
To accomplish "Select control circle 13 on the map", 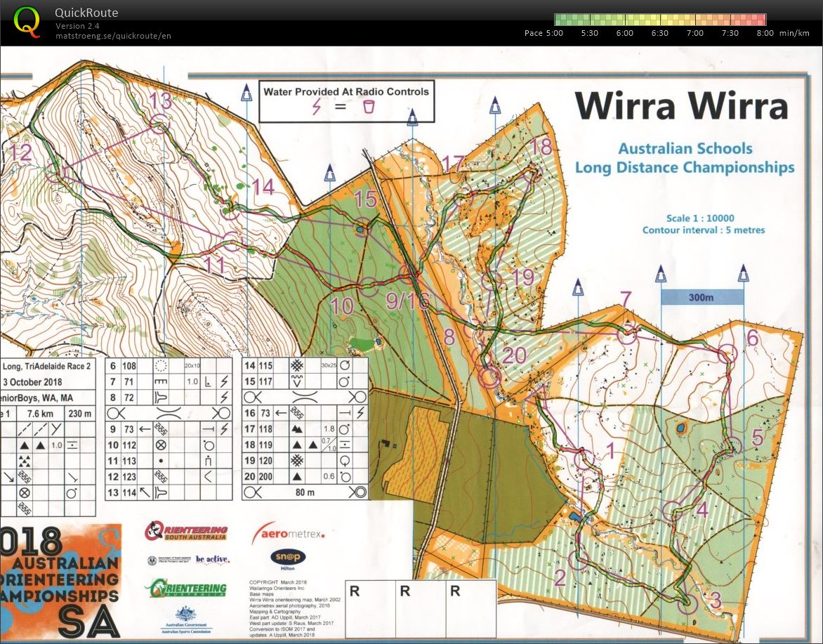I will [x=159, y=125].
